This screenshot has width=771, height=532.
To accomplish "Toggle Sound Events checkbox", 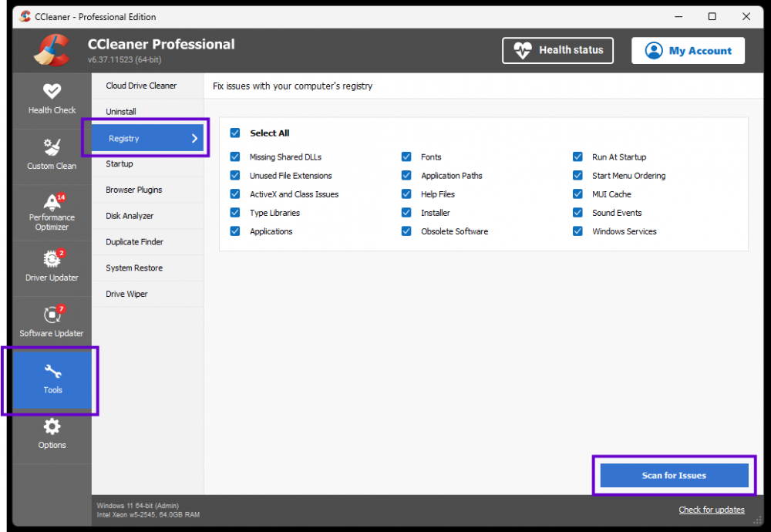I will click(x=577, y=212).
